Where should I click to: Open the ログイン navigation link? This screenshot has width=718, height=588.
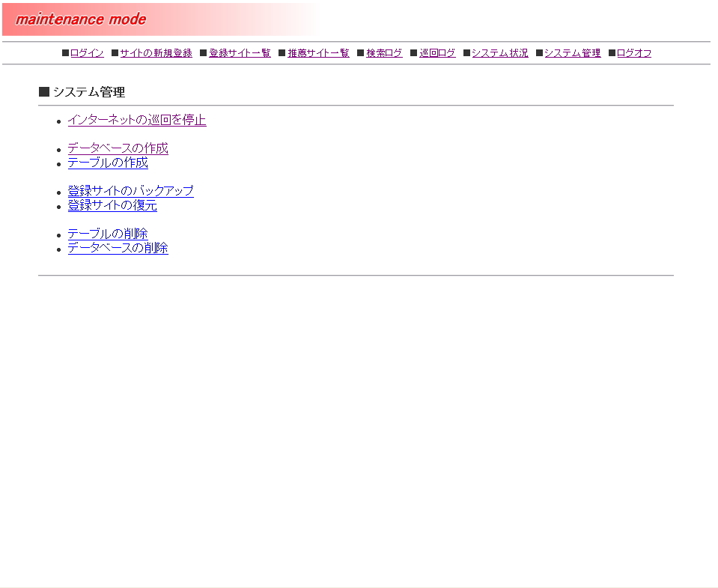[x=87, y=53]
